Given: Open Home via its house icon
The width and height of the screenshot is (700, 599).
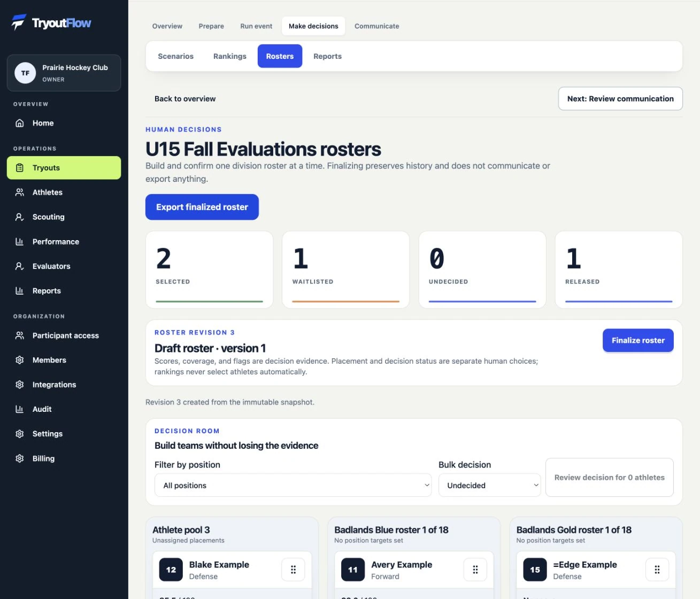Looking at the screenshot, I should tap(20, 123).
